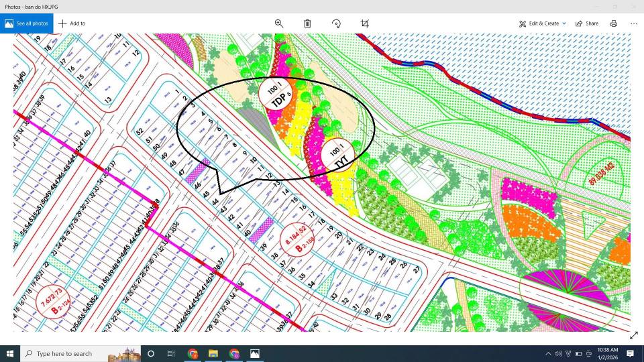The width and height of the screenshot is (644, 362).
Task: Click the Zoom magnifier icon
Action: coord(279,23)
